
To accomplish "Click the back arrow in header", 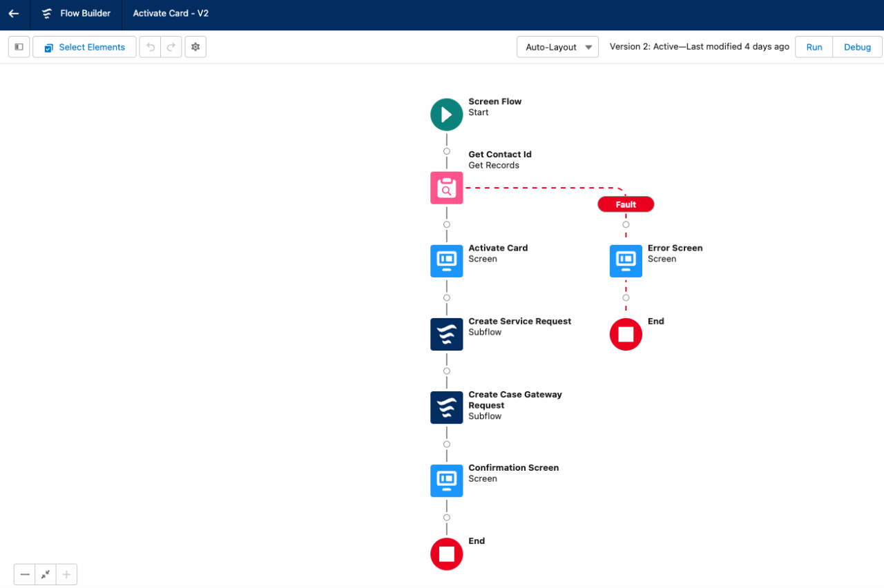I will pyautogui.click(x=14, y=14).
